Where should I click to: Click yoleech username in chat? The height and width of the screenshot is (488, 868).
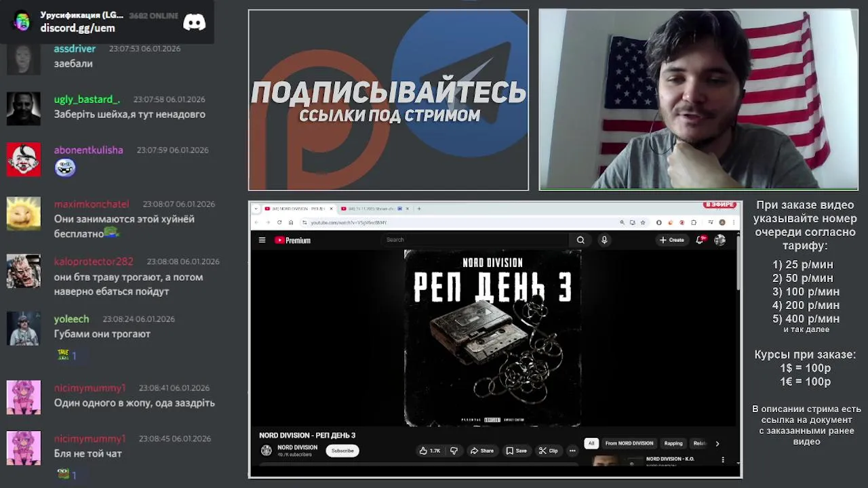(71, 319)
